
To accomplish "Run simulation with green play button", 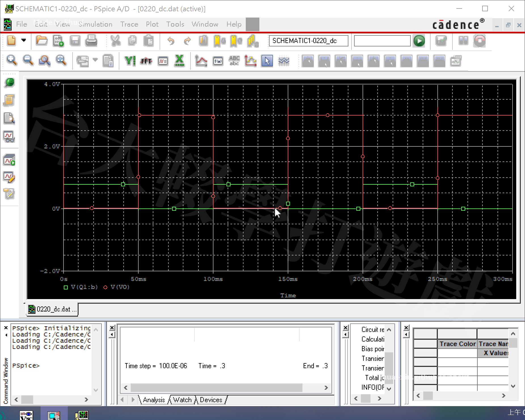I will tap(419, 41).
